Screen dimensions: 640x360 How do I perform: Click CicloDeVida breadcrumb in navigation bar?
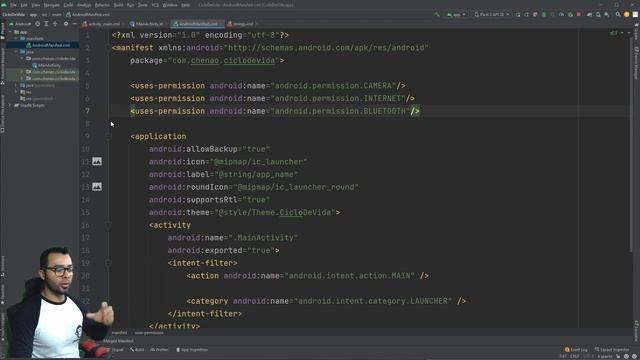tap(13, 14)
